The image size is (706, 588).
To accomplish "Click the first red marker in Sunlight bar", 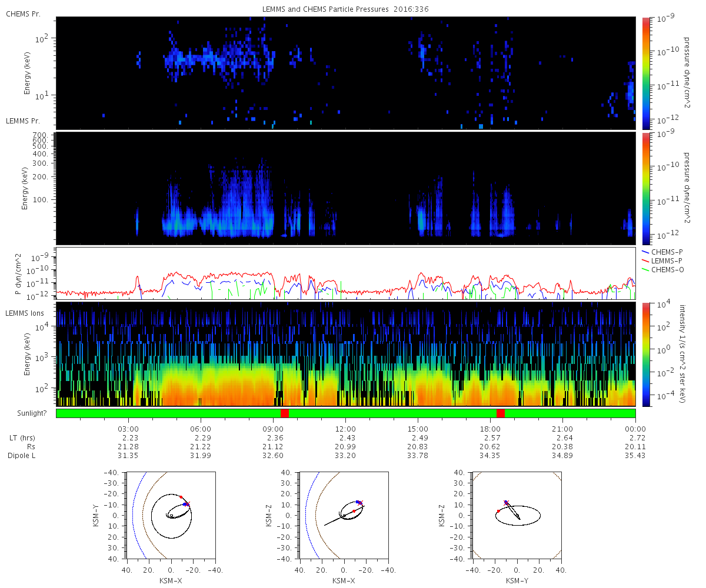I will click(285, 413).
